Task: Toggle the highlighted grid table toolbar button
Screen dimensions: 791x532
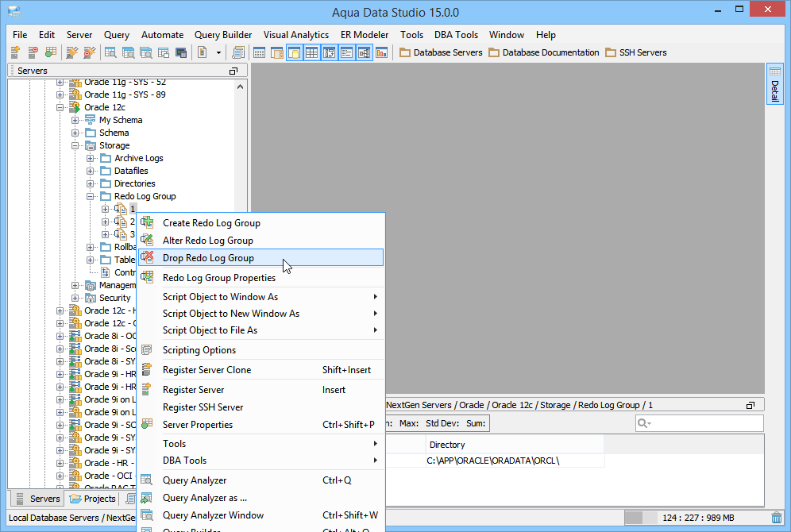Action: point(312,52)
